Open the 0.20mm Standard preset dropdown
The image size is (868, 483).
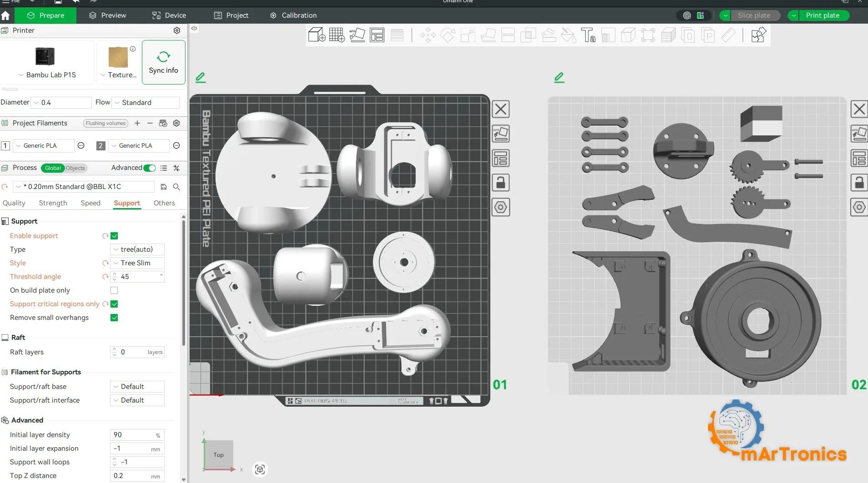(84, 187)
